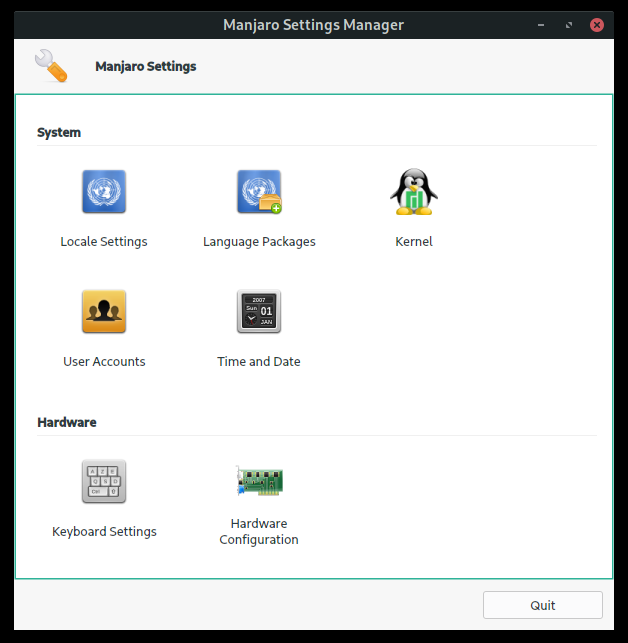628x643 pixels.
Task: Click the "Hardware Configuration" label
Action: [x=259, y=531]
